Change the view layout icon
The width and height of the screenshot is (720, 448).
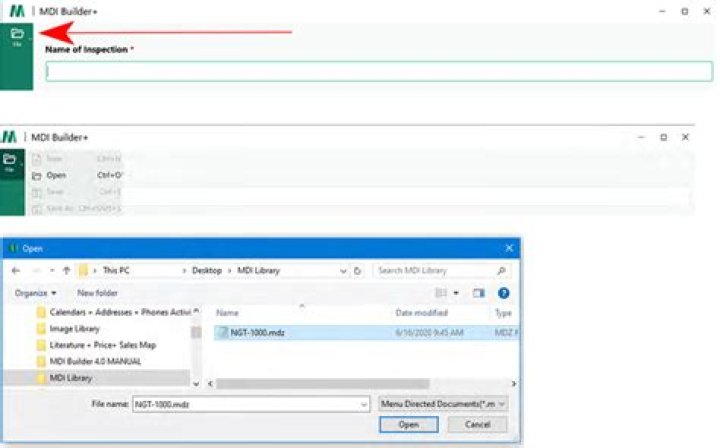point(440,293)
